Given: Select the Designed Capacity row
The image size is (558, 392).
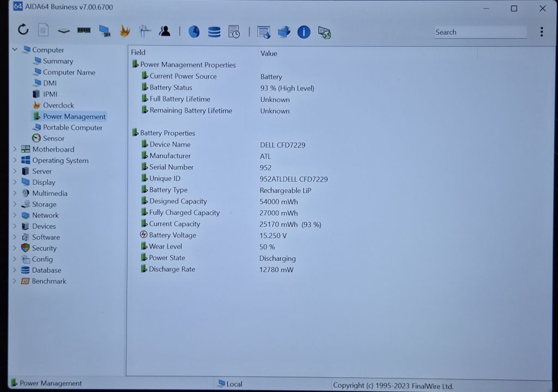Looking at the screenshot, I should pyautogui.click(x=219, y=201).
